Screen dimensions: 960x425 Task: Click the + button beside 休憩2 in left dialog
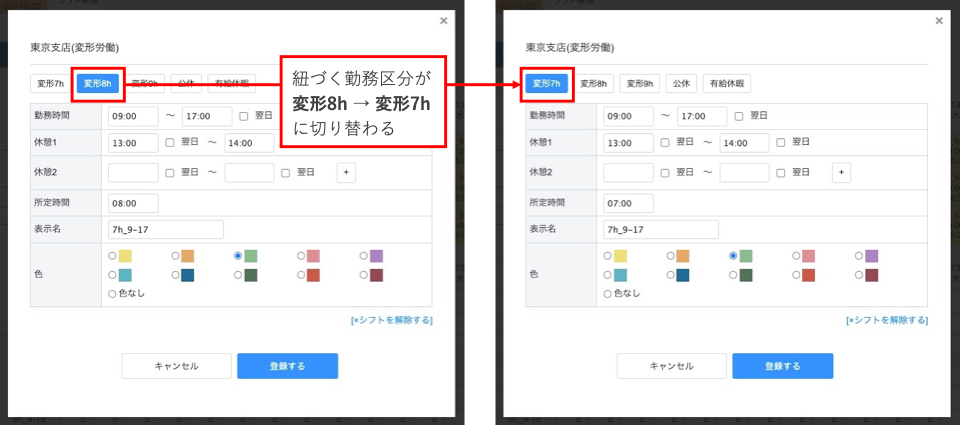(346, 173)
